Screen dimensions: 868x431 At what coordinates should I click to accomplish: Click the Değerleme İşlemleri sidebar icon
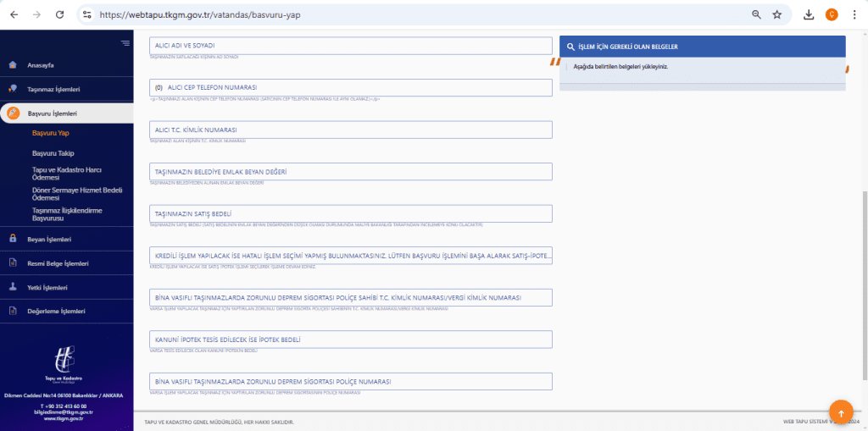[x=13, y=311]
